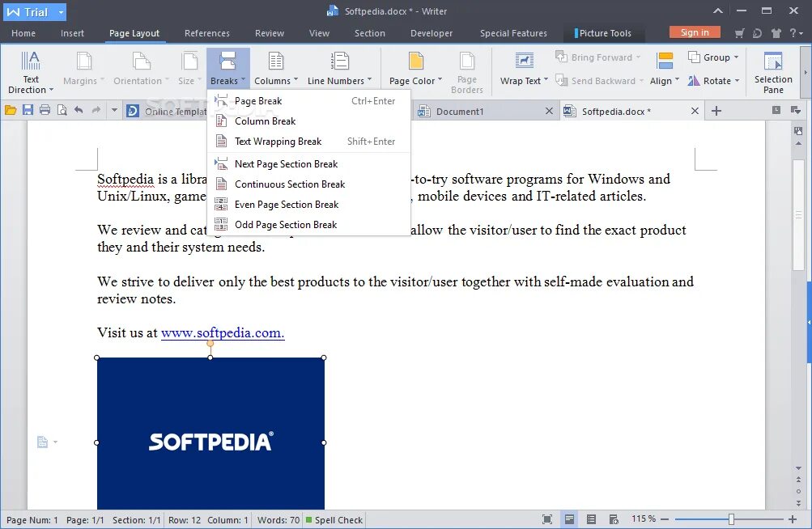Click the vertical scrollbar thumb
Screen dimensions: 812x529
coord(798,214)
